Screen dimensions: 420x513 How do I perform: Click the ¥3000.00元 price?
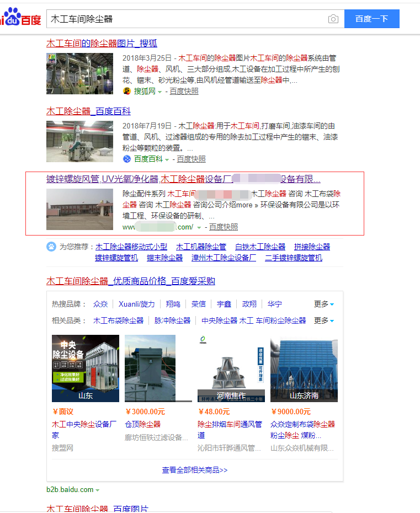[145, 412]
